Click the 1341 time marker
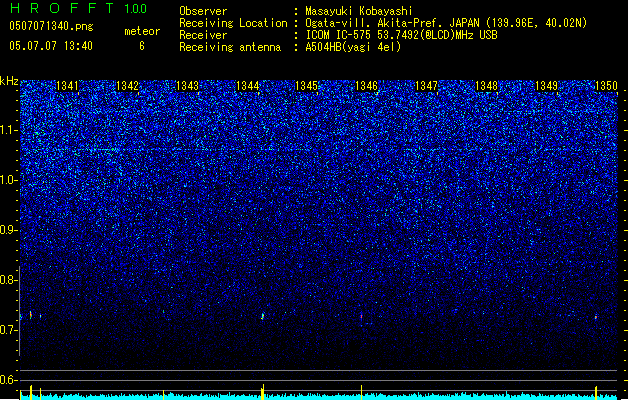 [67, 86]
